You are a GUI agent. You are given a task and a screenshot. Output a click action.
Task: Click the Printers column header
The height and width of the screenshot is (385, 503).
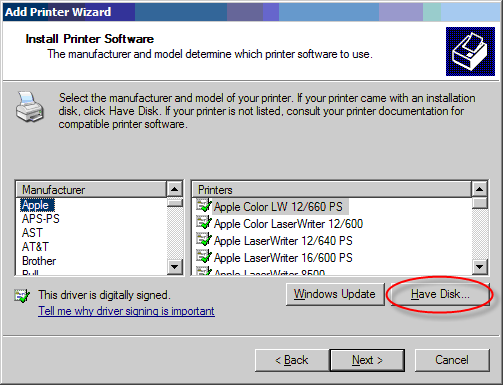pyautogui.click(x=332, y=190)
